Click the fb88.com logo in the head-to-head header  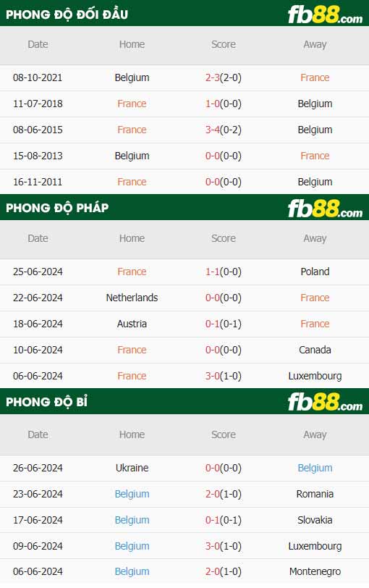coord(325,14)
